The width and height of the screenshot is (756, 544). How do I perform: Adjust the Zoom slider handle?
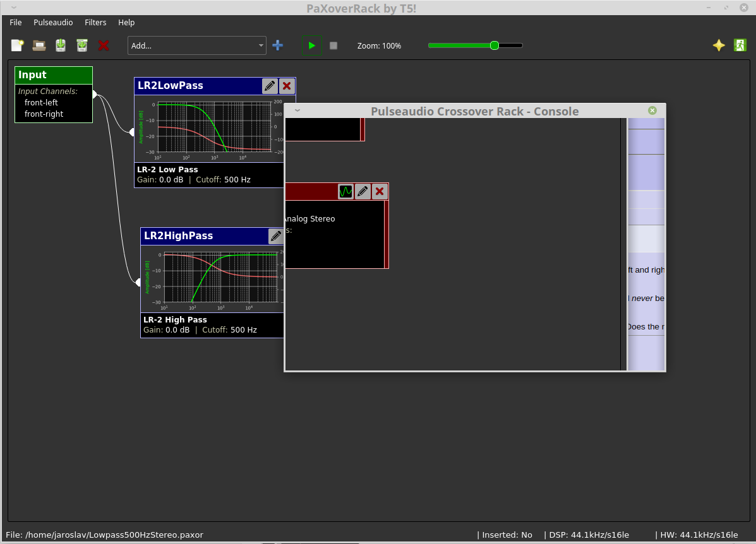494,45
